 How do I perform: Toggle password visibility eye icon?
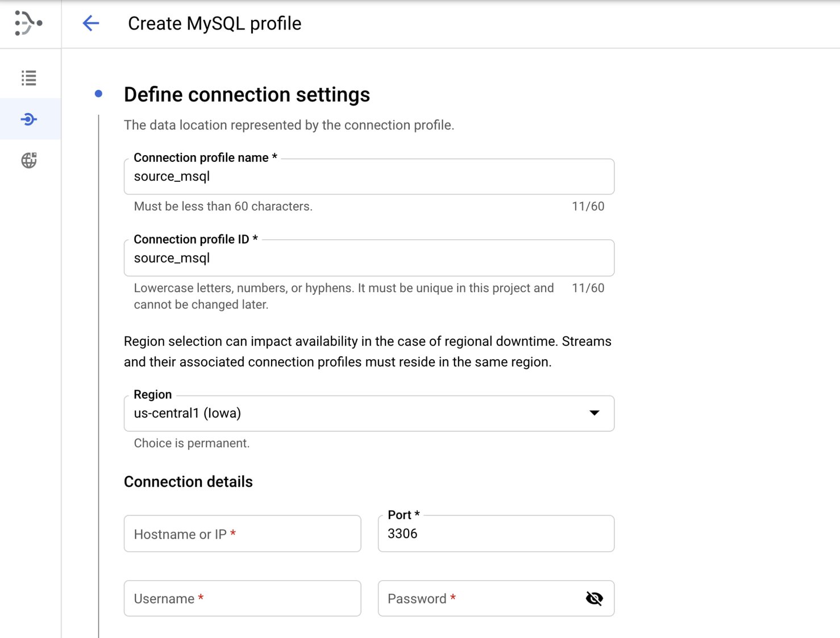tap(594, 598)
